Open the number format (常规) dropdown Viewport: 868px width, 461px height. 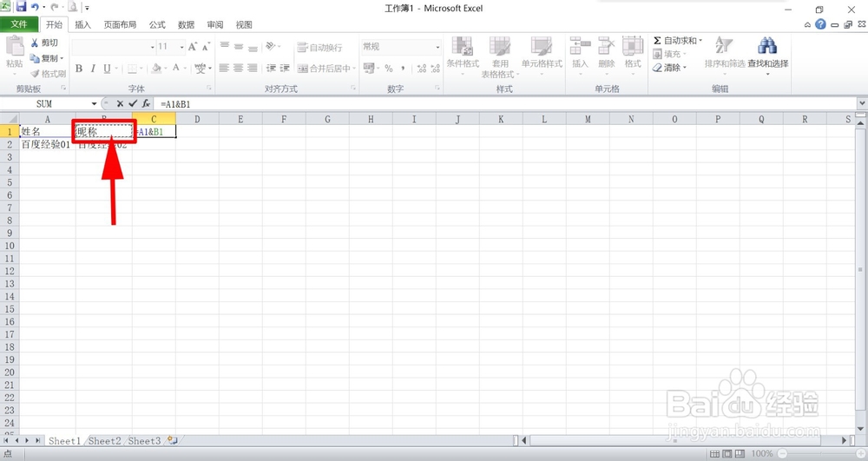coord(437,47)
